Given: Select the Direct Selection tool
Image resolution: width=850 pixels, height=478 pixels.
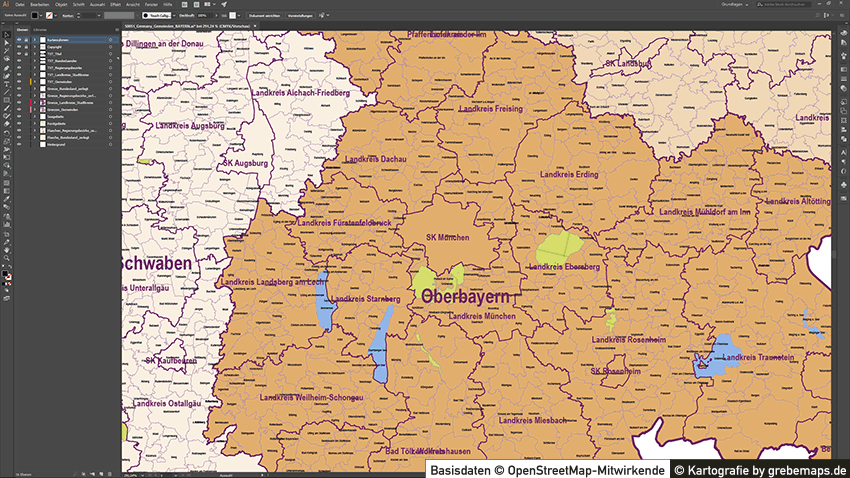Looking at the screenshot, I should 7,44.
